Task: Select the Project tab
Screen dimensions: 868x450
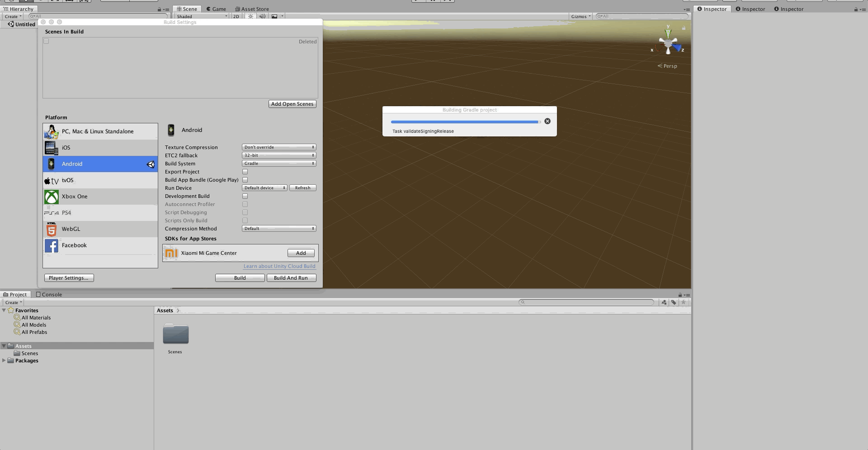Action: pyautogui.click(x=15, y=295)
